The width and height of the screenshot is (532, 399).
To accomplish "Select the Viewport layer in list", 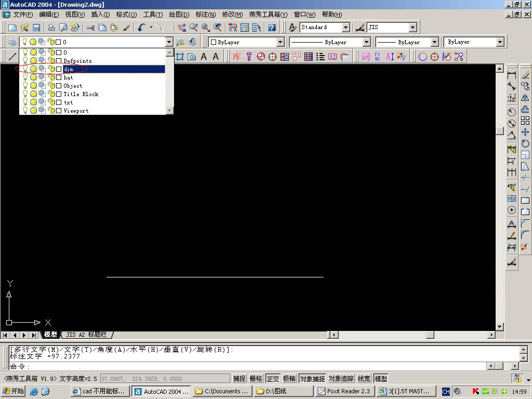I will coord(92,111).
